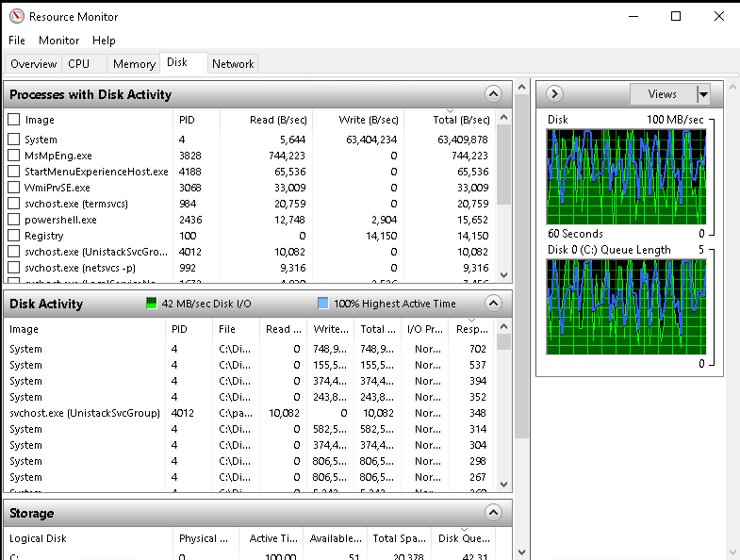
Task: Select all processes via Image header checkbox
Action: pos(14,120)
